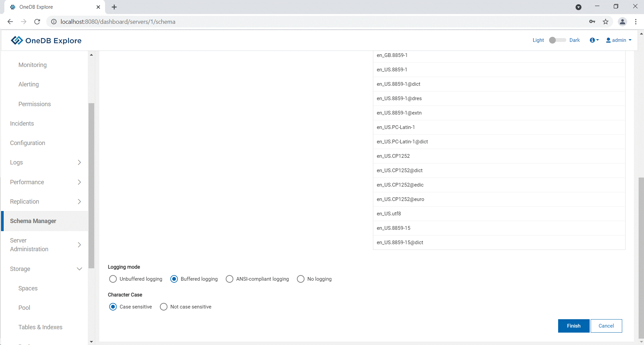Click the OneDB Explore logo icon
The width and height of the screenshot is (644, 345).
[17, 41]
